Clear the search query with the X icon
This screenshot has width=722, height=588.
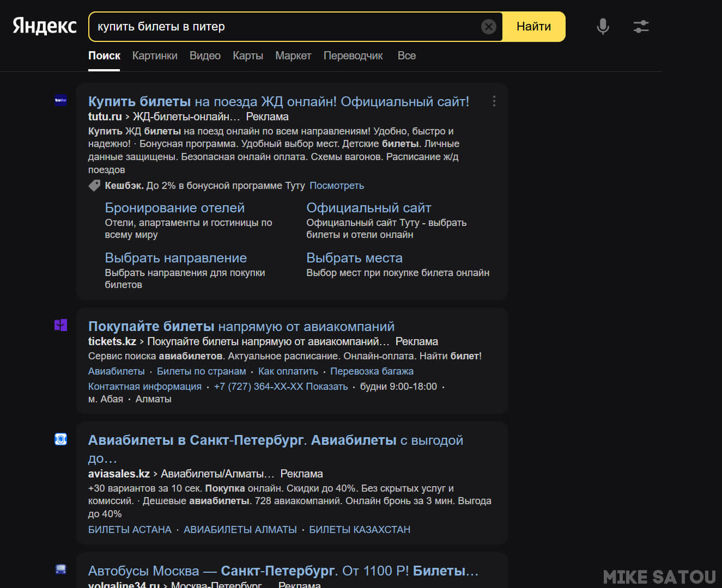click(489, 27)
